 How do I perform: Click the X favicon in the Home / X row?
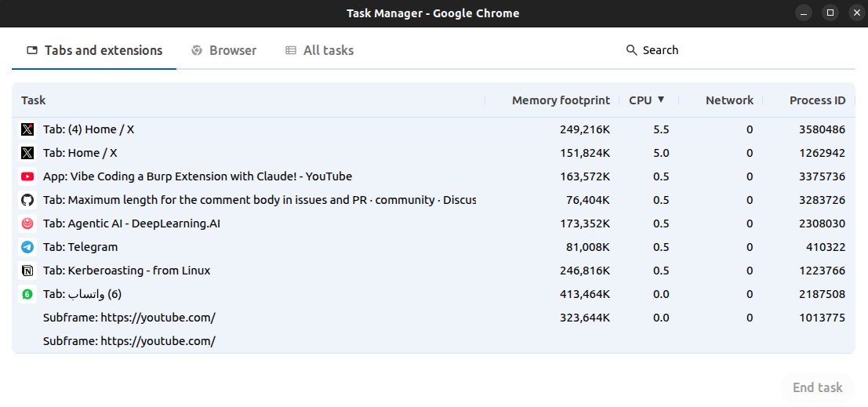click(27, 153)
